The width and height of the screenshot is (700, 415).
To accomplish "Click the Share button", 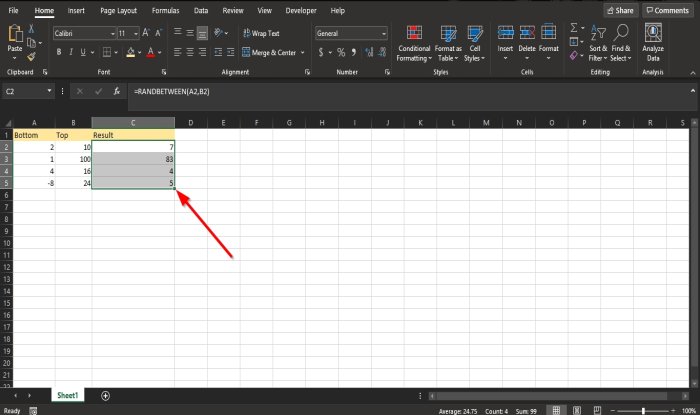I will pyautogui.click(x=621, y=10).
